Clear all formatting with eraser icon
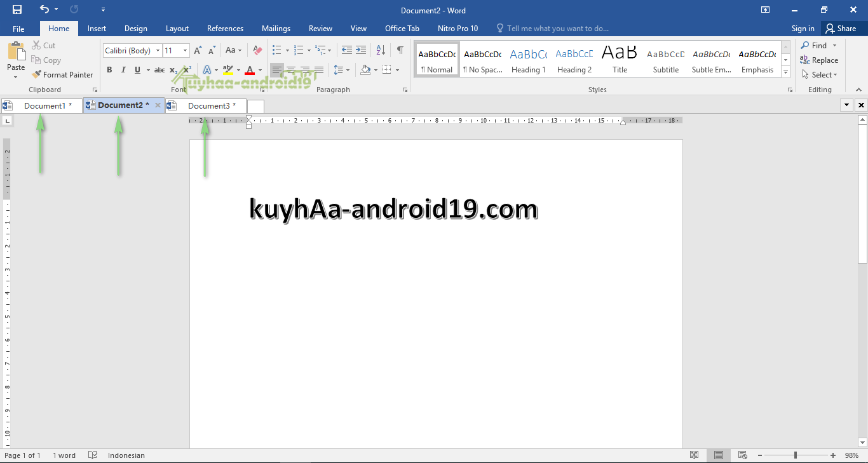Screen dimensions: 868x463 (257, 50)
